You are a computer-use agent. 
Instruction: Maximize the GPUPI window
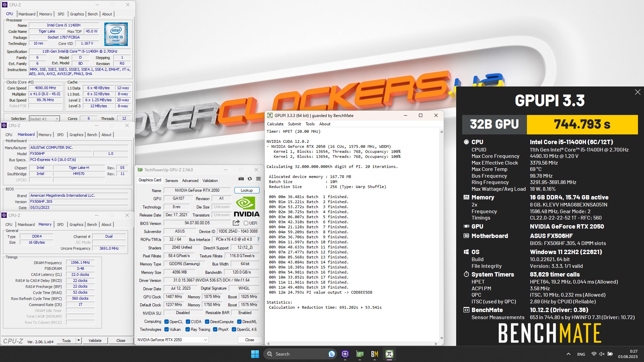421,115
